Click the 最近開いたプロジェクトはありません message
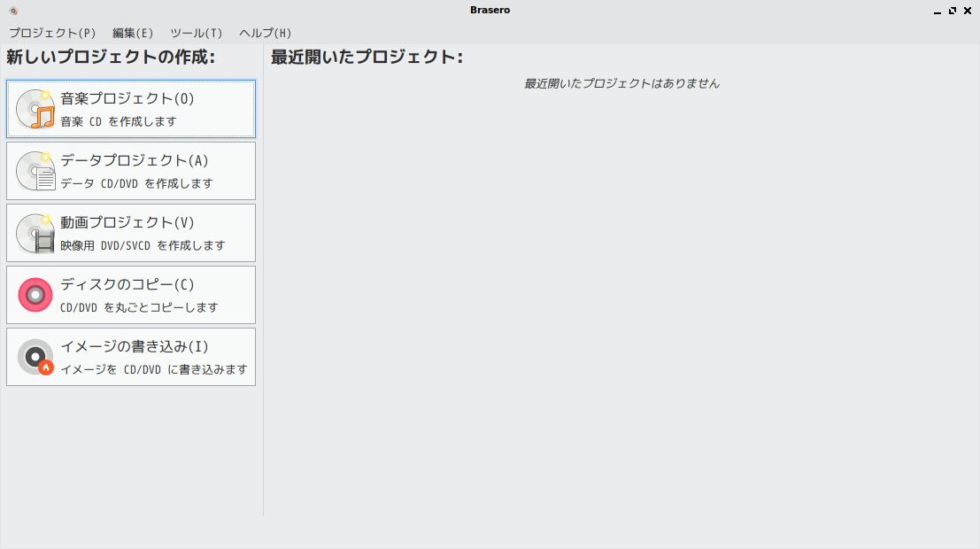Screen dimensions: 980x549 coord(621,84)
